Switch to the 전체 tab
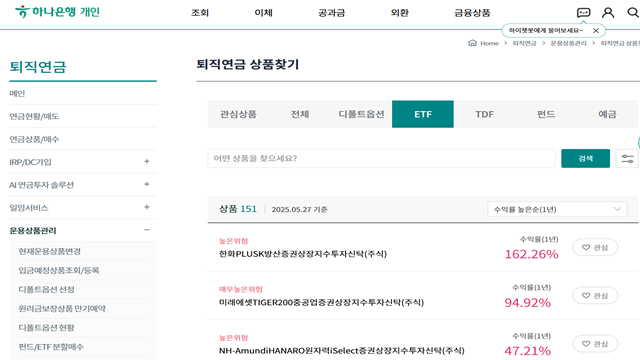 pos(300,114)
